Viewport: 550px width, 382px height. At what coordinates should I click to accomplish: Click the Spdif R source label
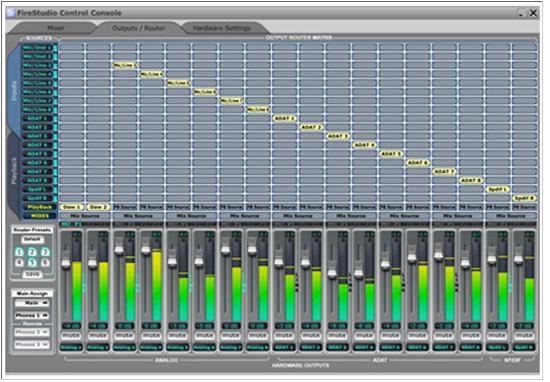[x=37, y=198]
